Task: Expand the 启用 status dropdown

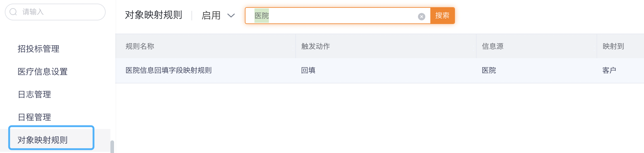Action: point(218,16)
